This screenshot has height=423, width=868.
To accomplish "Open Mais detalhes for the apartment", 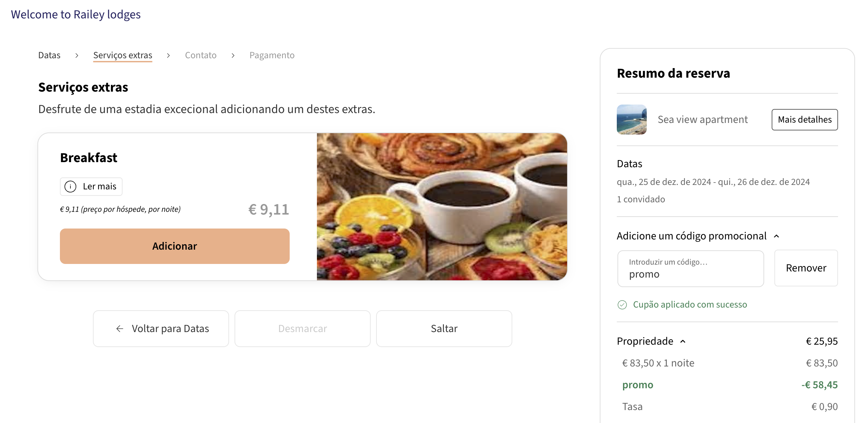I will coord(804,120).
